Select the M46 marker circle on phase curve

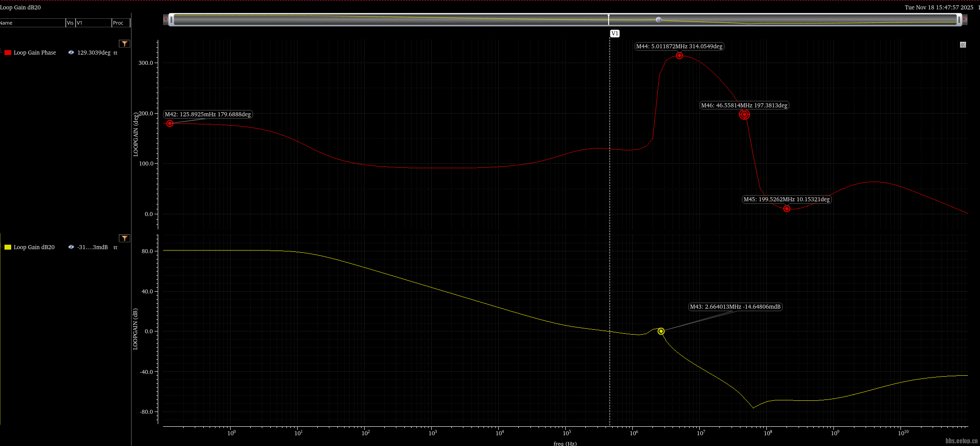click(x=744, y=115)
